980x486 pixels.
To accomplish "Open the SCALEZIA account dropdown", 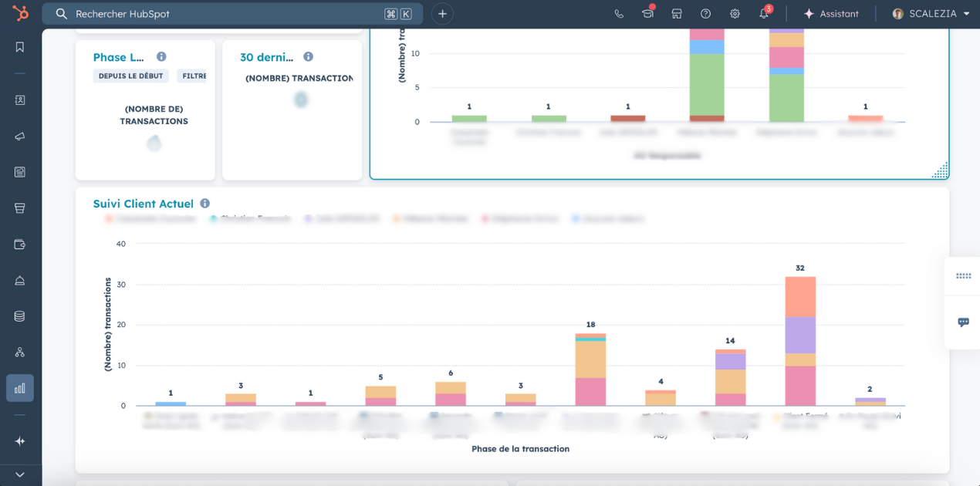I will coord(931,14).
